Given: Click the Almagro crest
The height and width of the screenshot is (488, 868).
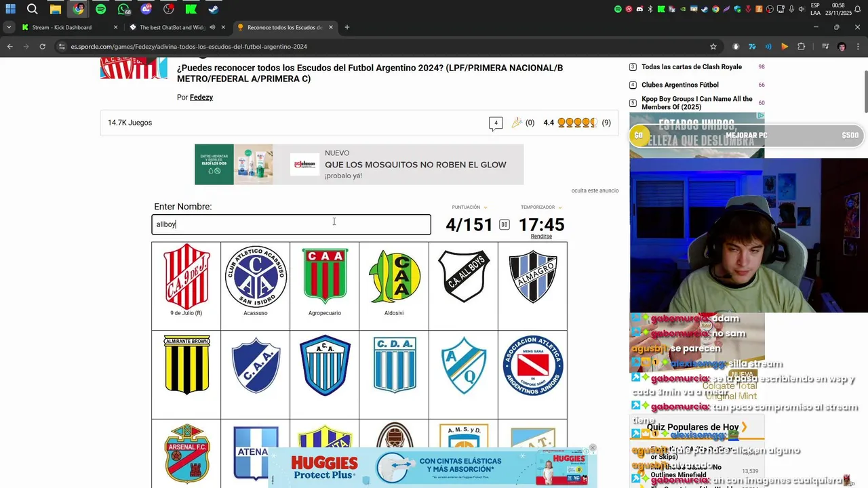Looking at the screenshot, I should (x=532, y=276).
